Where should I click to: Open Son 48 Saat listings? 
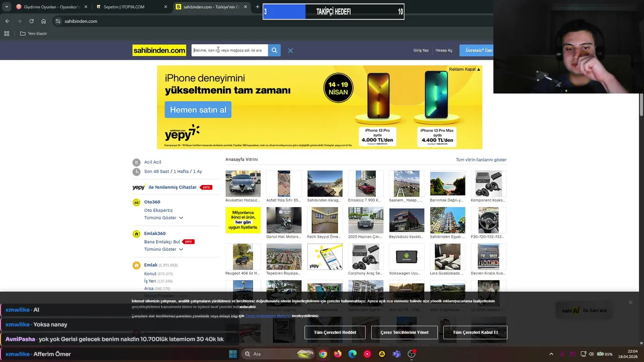coord(156,172)
